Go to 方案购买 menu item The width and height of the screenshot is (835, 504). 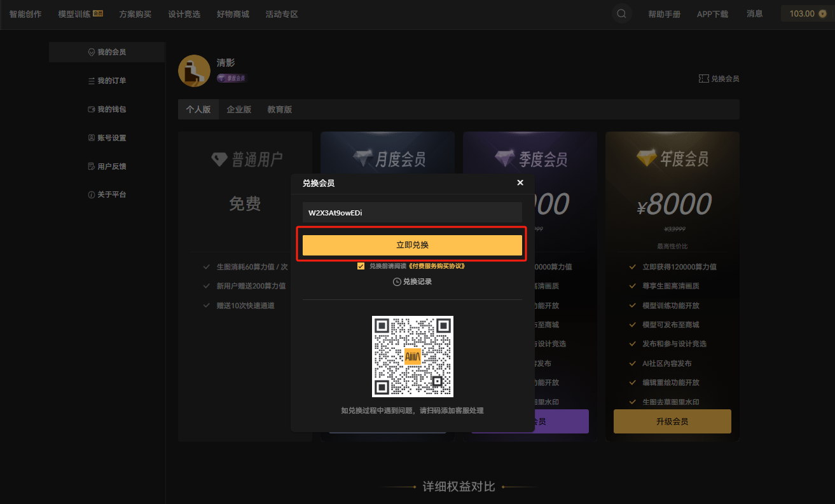point(135,14)
